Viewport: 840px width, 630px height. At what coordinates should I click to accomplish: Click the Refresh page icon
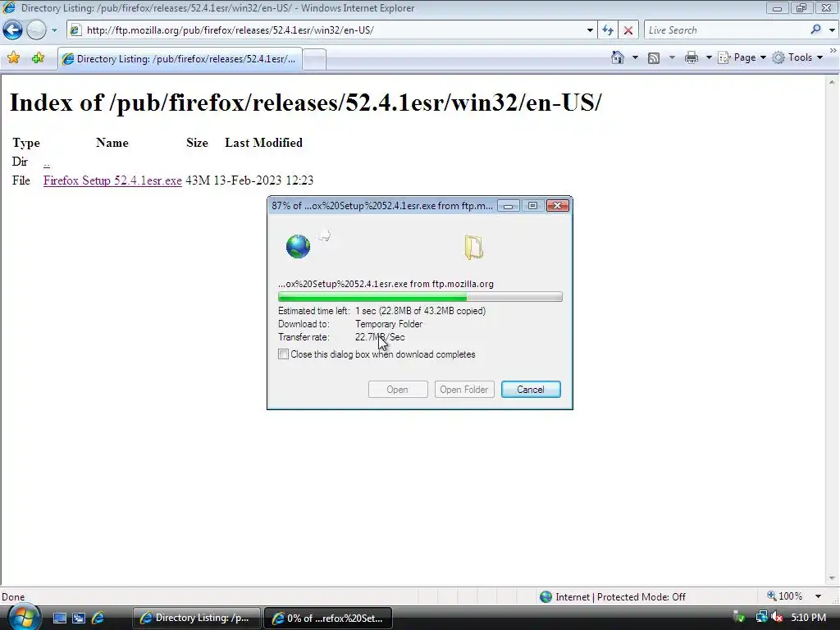coord(608,30)
